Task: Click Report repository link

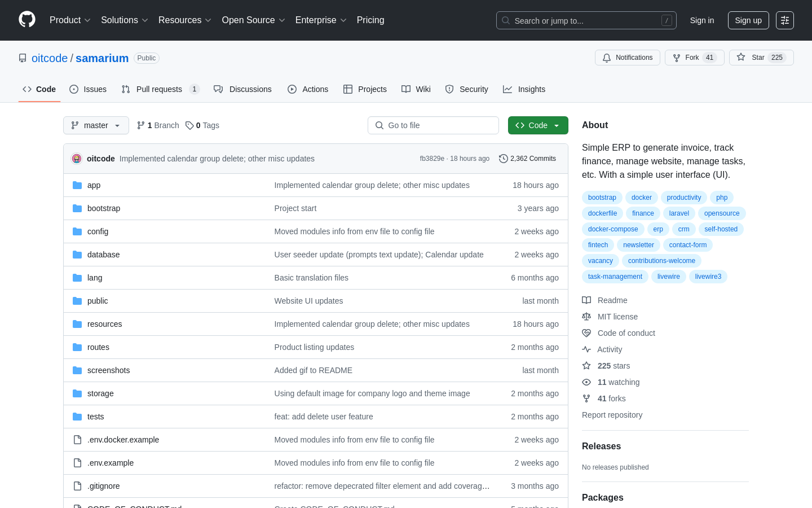Action: coord(612,415)
